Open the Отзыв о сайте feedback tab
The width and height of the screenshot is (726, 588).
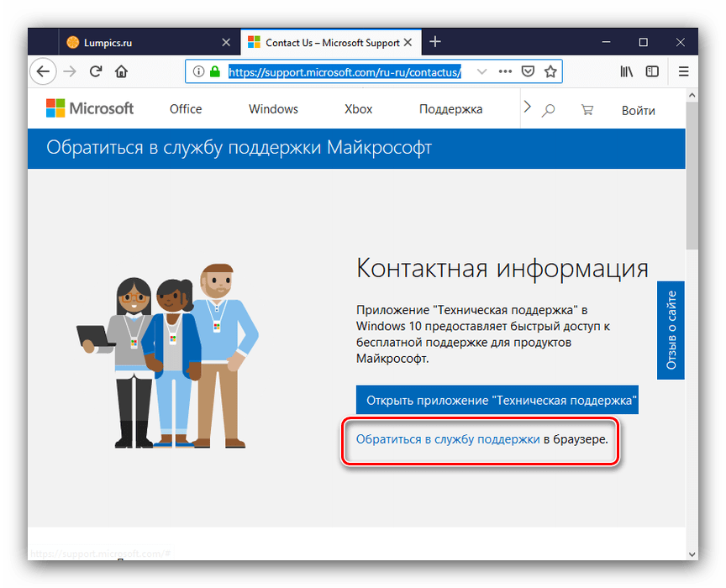click(x=671, y=330)
